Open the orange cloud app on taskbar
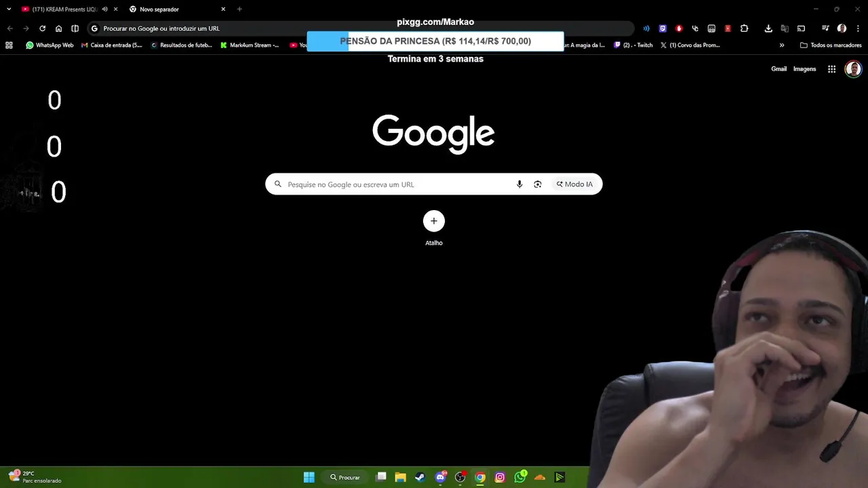Viewport: 868px width, 488px height. pos(540,477)
